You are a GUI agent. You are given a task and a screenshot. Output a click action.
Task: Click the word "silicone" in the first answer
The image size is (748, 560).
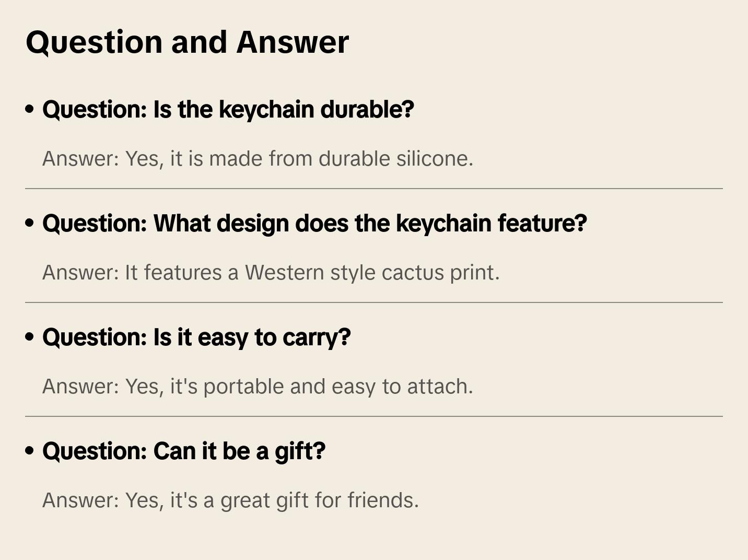434,159
